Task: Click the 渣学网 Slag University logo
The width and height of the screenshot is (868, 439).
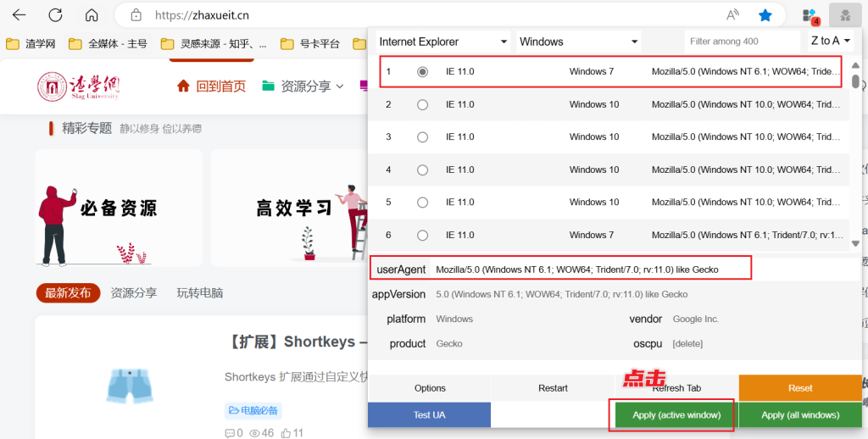Action: pyautogui.click(x=78, y=86)
